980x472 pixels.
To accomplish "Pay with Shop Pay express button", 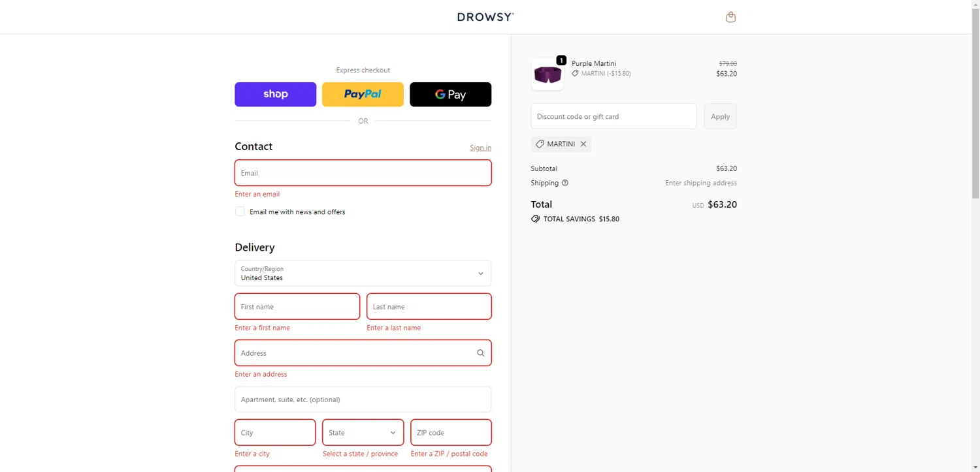I will pyautogui.click(x=275, y=95).
